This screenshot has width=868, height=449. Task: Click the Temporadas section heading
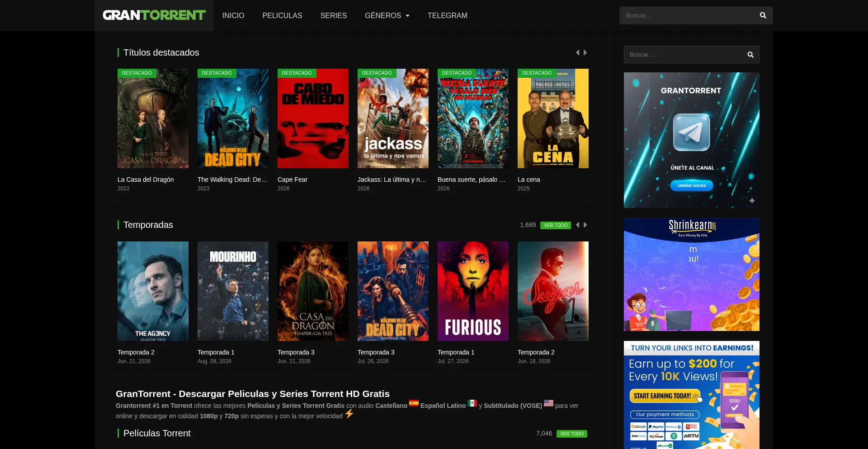(x=148, y=225)
